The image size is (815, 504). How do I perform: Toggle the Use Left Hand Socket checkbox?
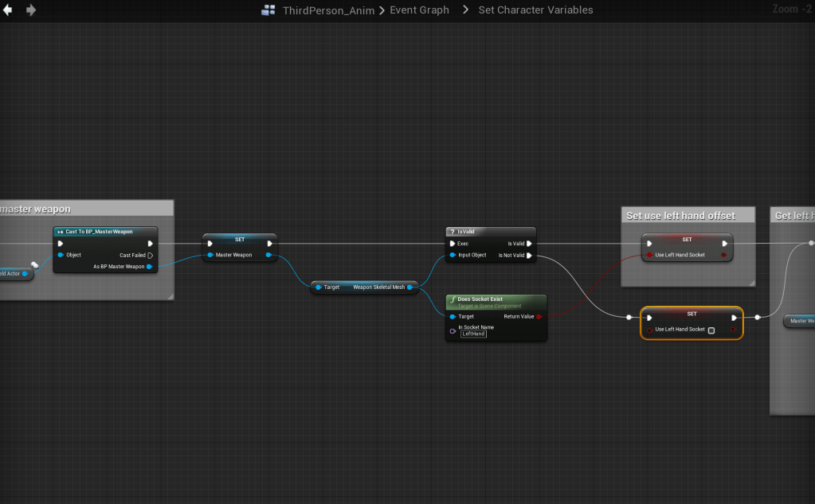click(x=711, y=330)
